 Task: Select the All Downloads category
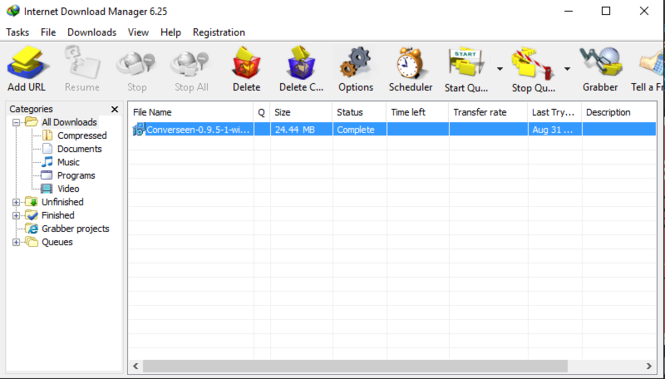point(69,122)
